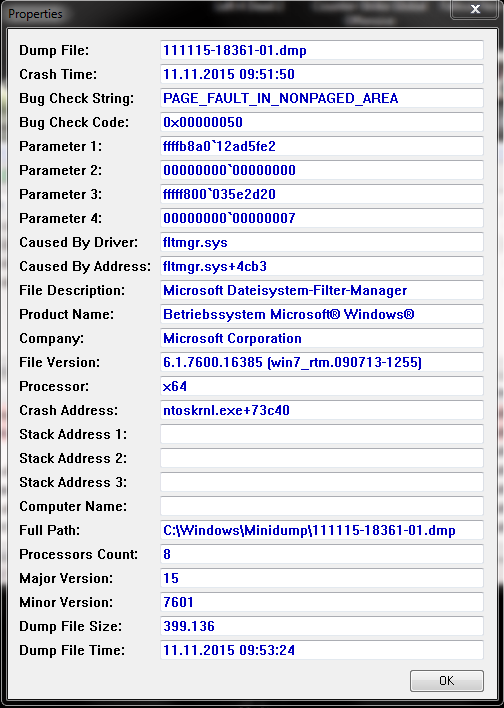This screenshot has height=708, width=504.
Task: Click the 'Caused By Driver:' label
Action: pos(78,242)
